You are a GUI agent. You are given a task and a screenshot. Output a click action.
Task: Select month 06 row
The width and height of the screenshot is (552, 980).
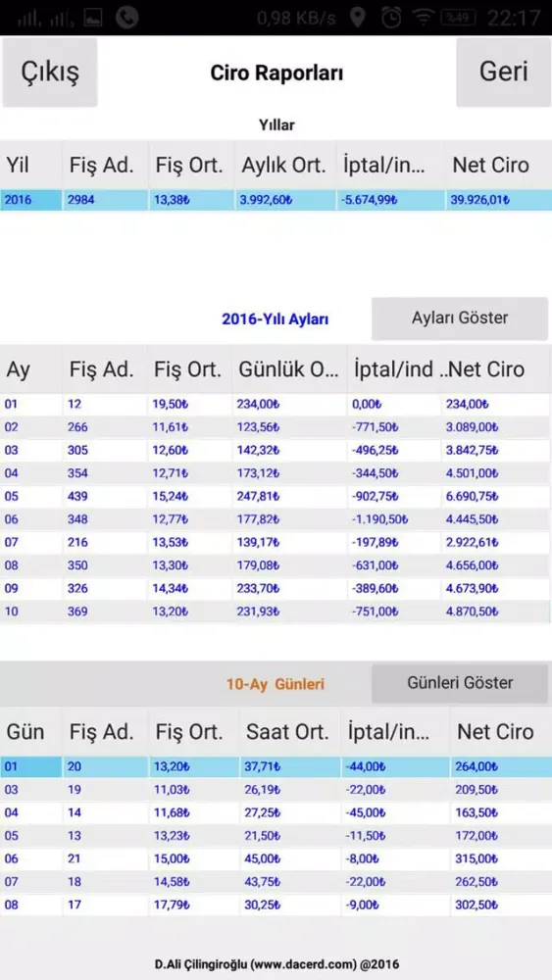pyautogui.click(x=276, y=519)
